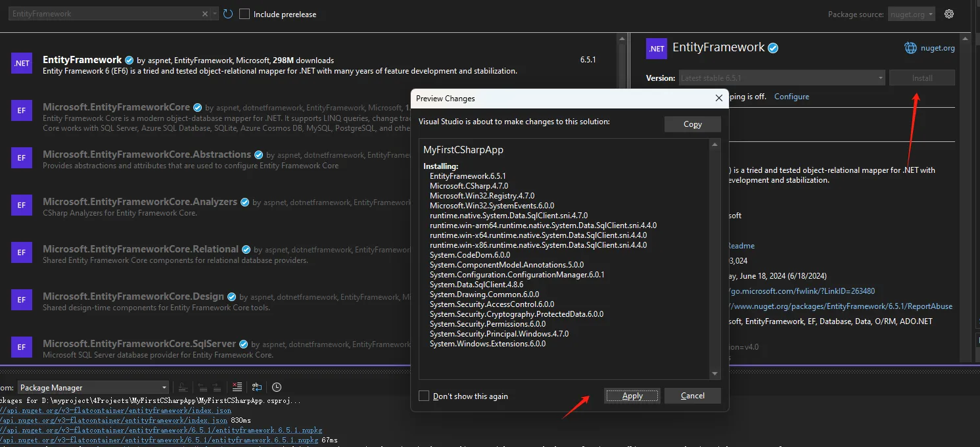
Task: Toggle word wrap in the output window
Action: 257,387
